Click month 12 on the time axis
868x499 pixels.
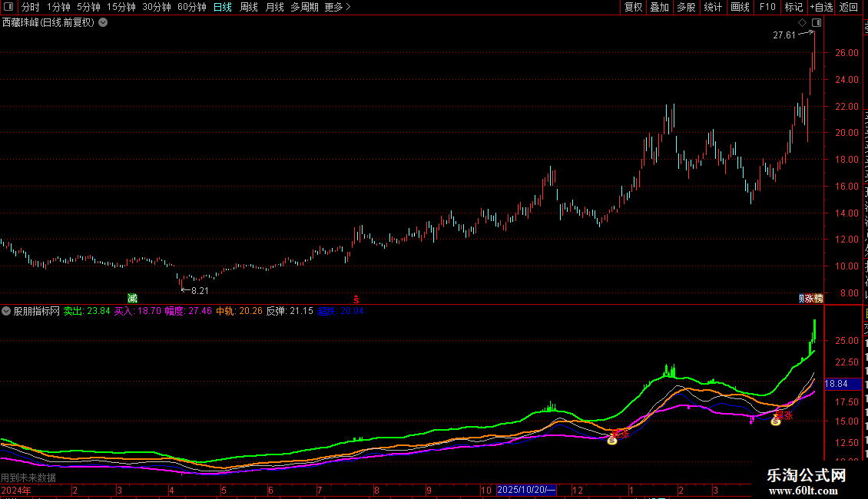pyautogui.click(x=578, y=490)
